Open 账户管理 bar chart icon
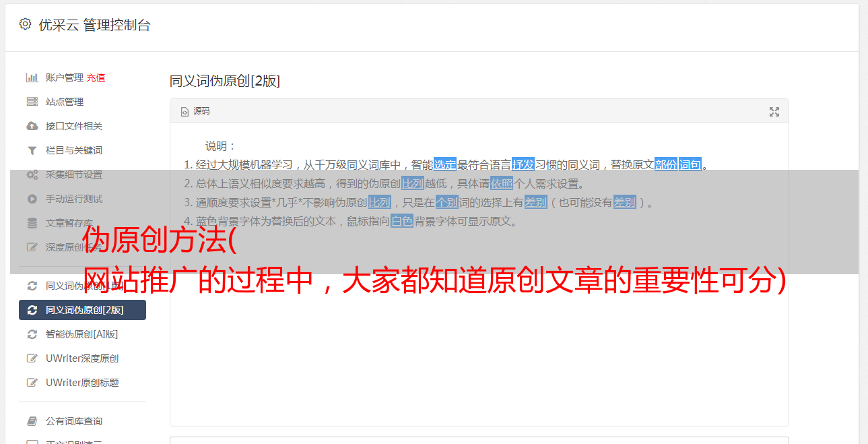This screenshot has width=868, height=444. coord(32,77)
